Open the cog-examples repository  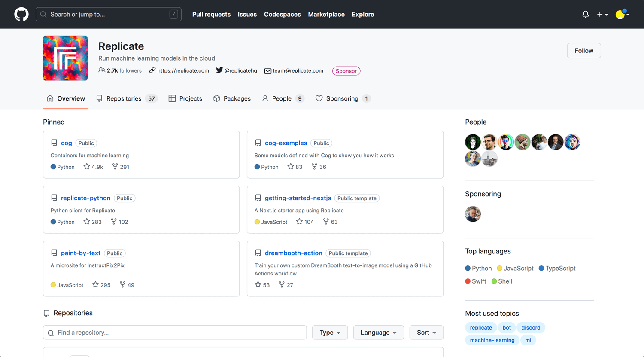286,143
